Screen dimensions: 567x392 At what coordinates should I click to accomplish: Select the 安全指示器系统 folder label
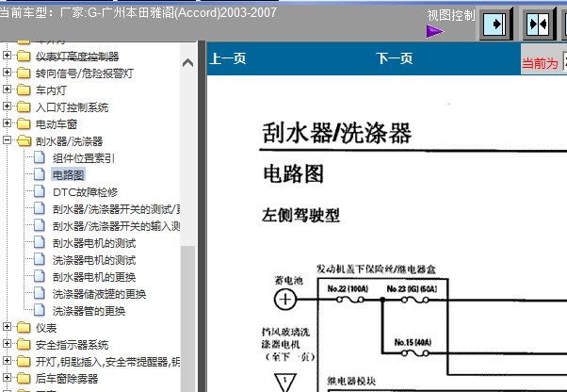click(x=72, y=345)
